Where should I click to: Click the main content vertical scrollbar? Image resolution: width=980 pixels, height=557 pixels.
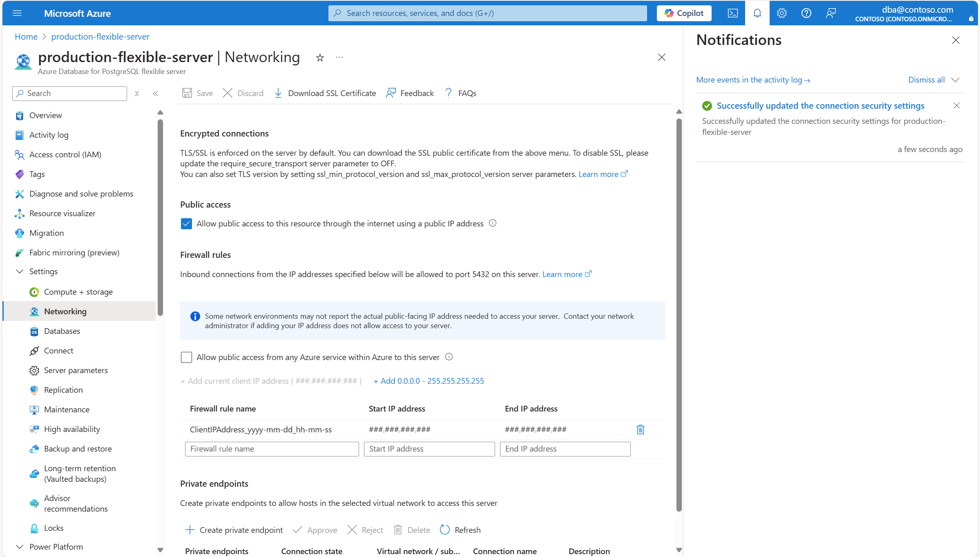pos(679,315)
